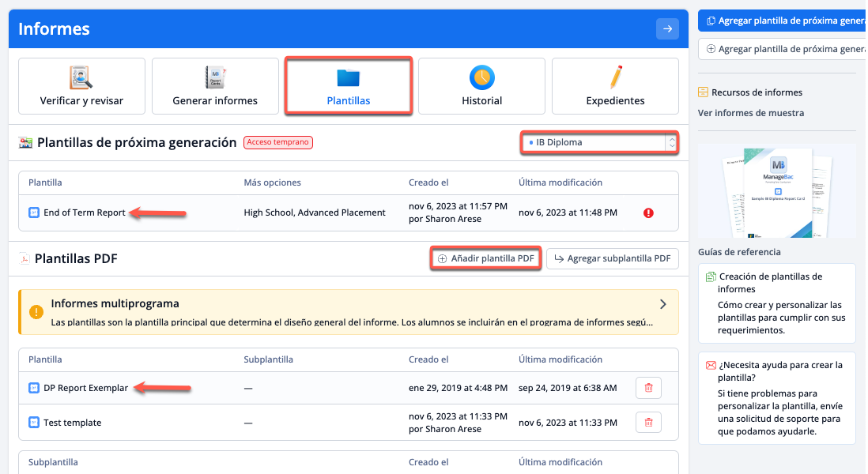This screenshot has height=474, width=868.
Task: Switch to the Plantillas tab
Action: coord(349,86)
